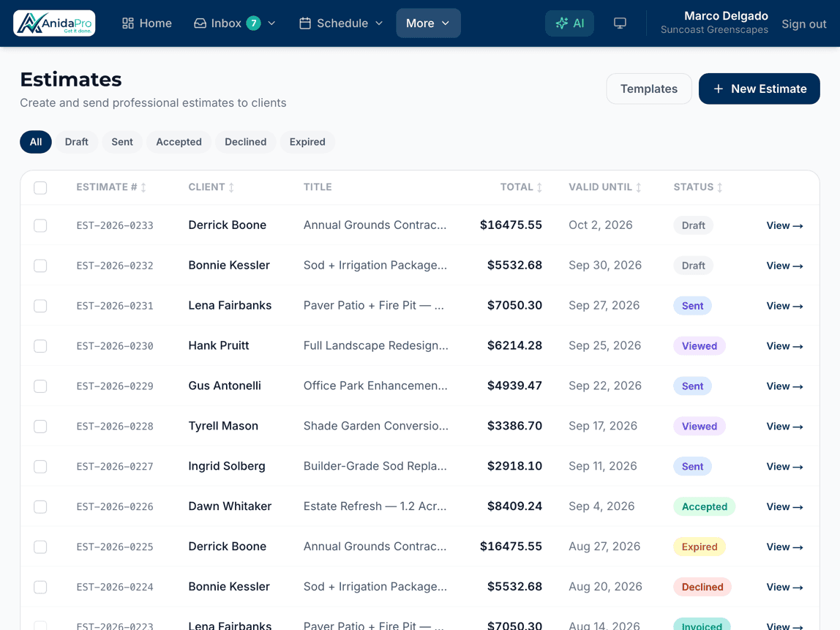Click the Inbox count badge showing 7
The width and height of the screenshot is (840, 630).
tap(253, 23)
